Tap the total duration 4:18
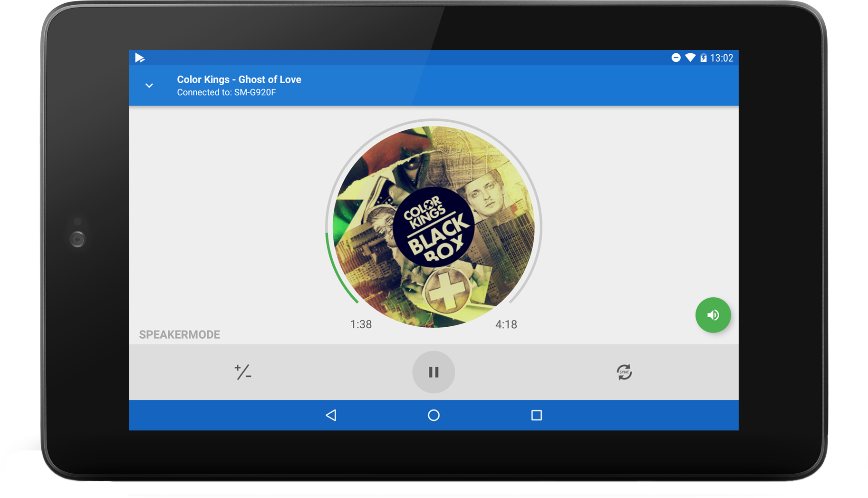Image resolution: width=868 pixels, height=498 pixels. 506,324
